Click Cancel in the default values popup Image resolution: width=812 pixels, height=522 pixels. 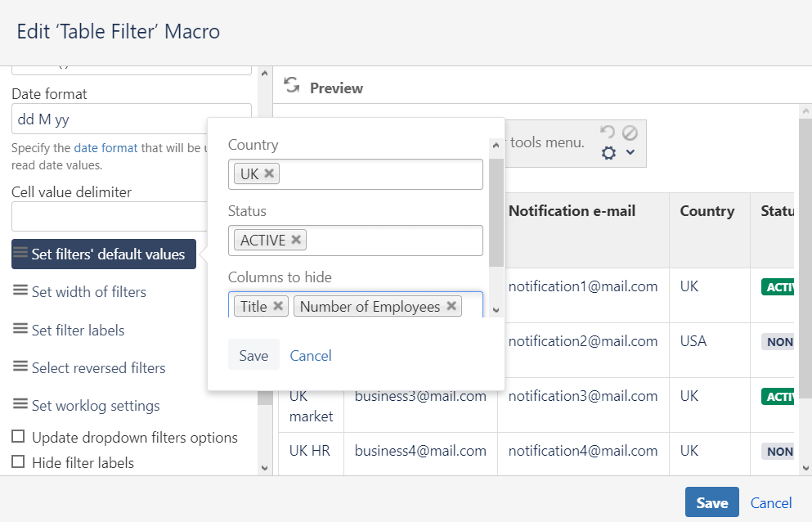(x=311, y=356)
